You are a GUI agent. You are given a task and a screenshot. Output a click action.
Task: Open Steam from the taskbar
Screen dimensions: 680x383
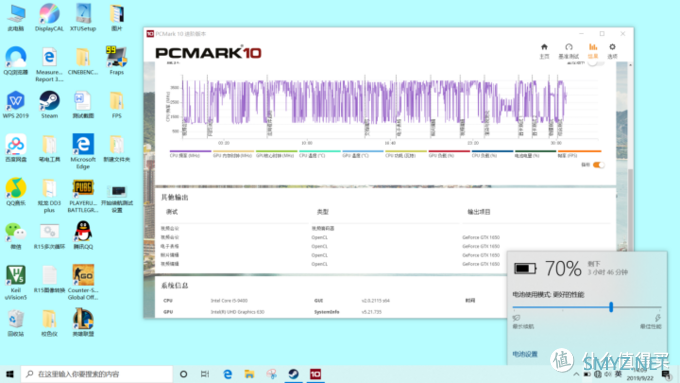tap(294, 374)
